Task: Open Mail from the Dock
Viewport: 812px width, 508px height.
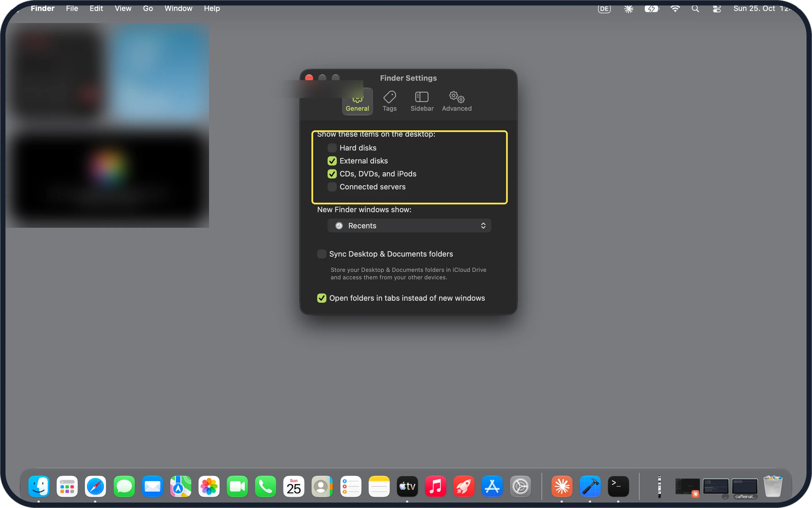Action: [152, 486]
